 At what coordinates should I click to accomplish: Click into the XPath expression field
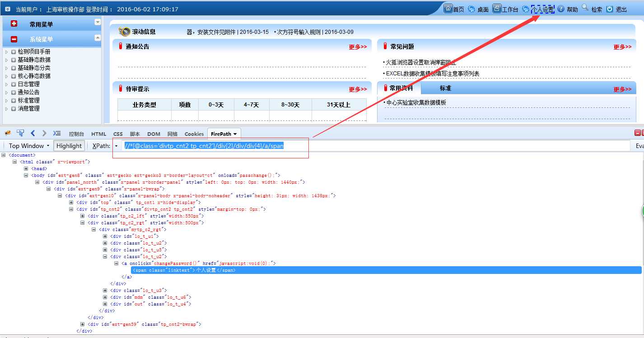[x=377, y=146]
